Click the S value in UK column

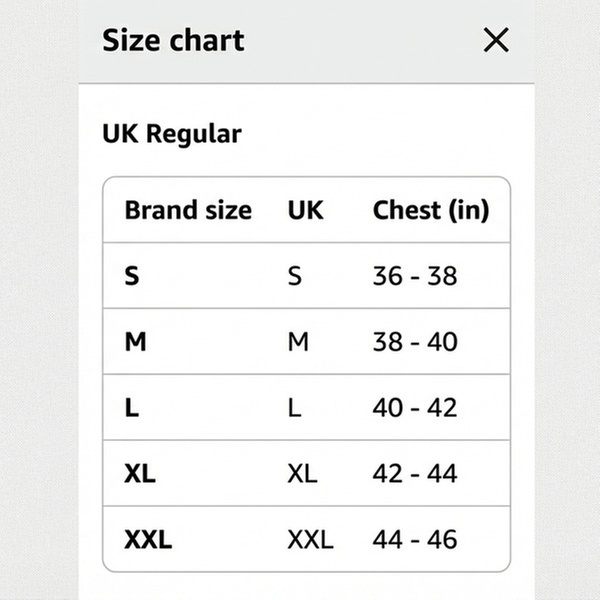(294, 276)
